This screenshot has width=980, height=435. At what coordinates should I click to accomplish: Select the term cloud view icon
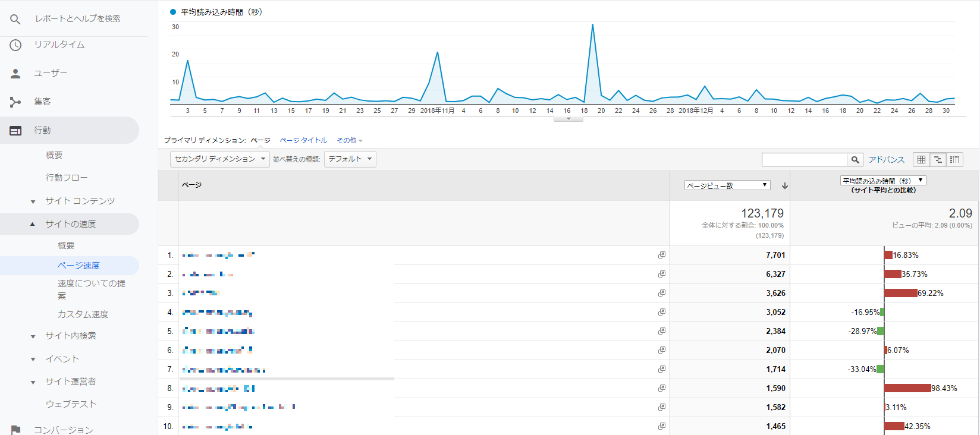click(x=955, y=159)
